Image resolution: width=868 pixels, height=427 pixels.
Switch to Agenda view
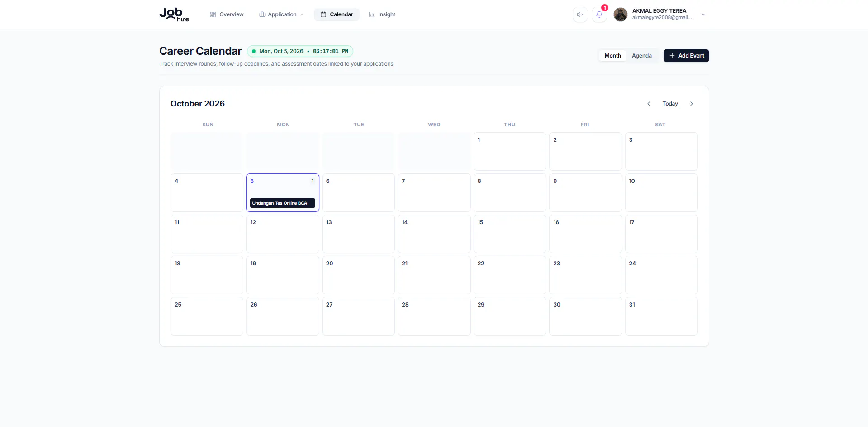click(641, 56)
